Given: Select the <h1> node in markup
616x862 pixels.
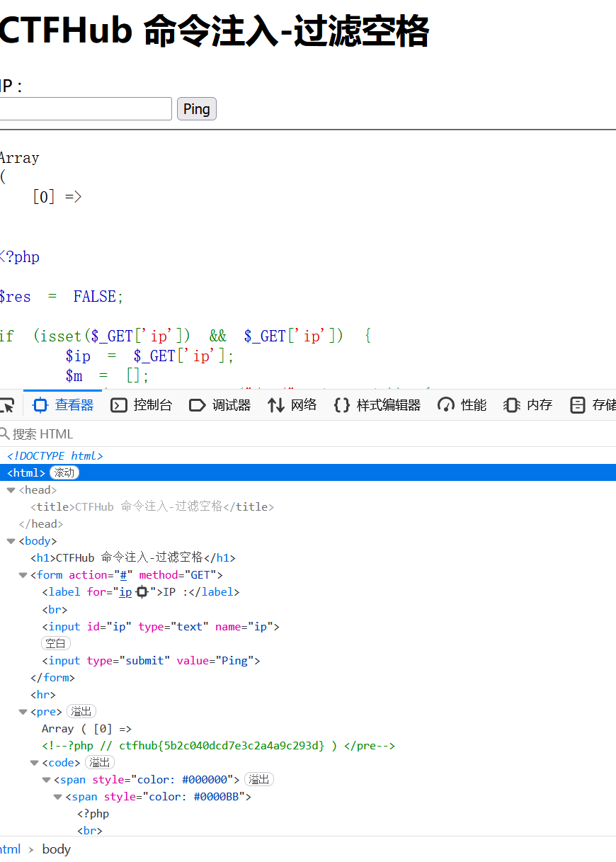Looking at the screenshot, I should click(133, 558).
